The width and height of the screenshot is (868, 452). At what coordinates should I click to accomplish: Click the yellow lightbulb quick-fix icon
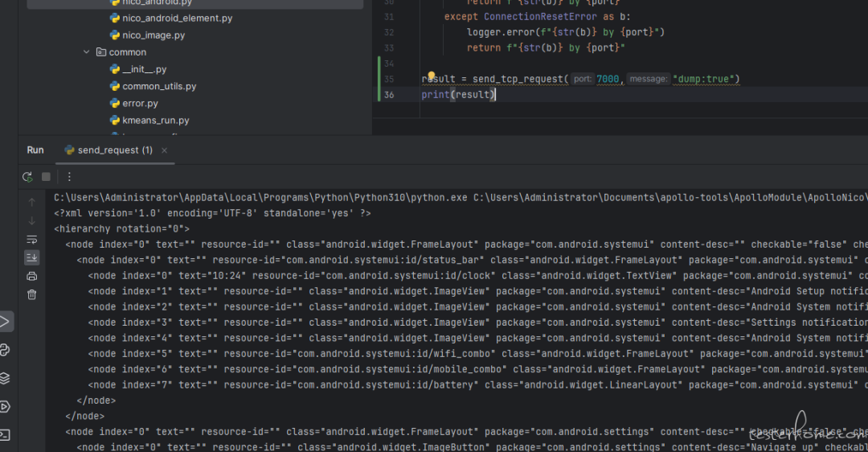tap(431, 77)
